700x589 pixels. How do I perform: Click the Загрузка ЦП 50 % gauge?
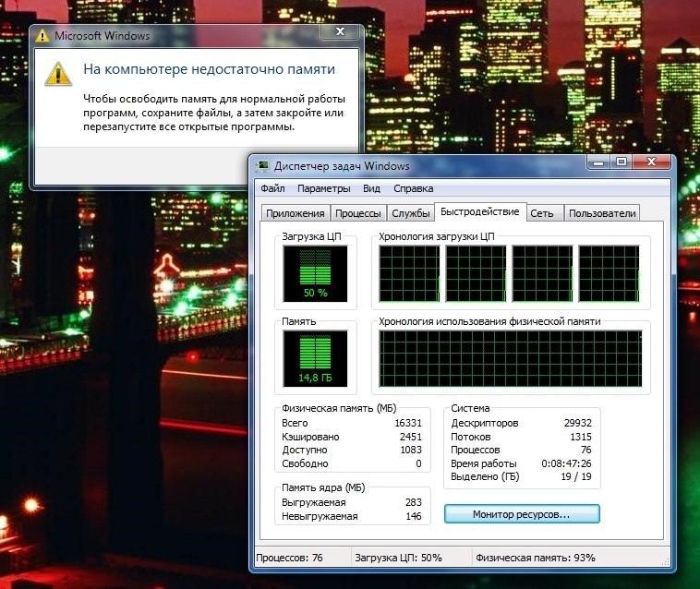click(x=315, y=273)
